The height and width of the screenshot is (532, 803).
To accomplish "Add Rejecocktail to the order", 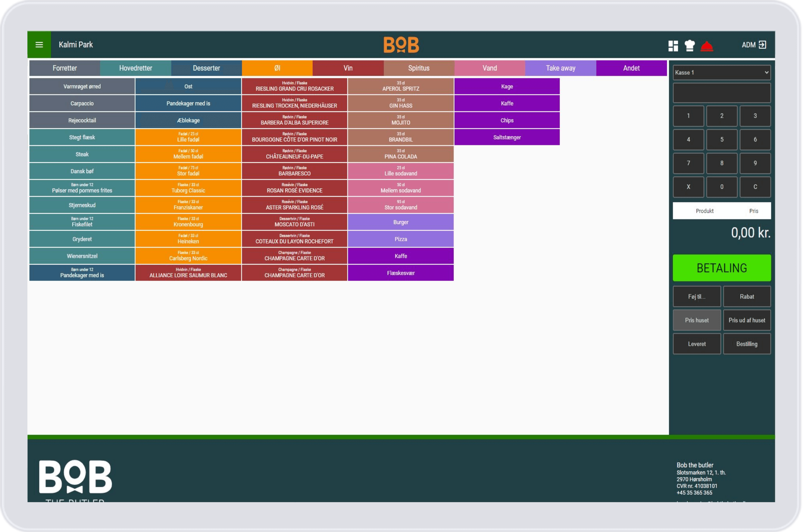I will (82, 120).
